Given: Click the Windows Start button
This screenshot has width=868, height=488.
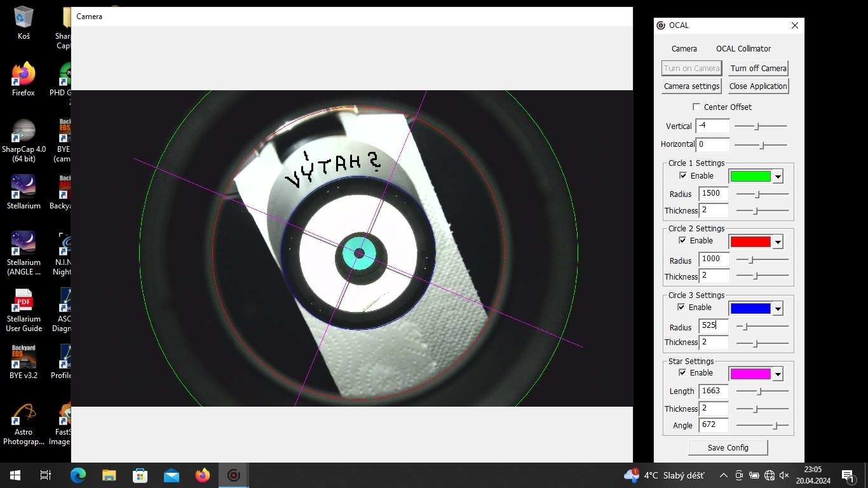Looking at the screenshot, I should coord(15,475).
